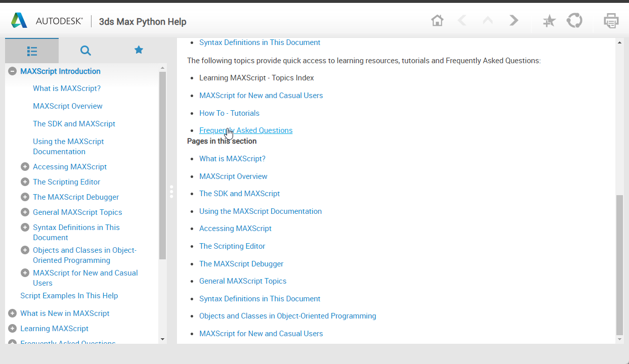629x364 pixels.
Task: Open the search tab in sidebar
Action: point(85,51)
